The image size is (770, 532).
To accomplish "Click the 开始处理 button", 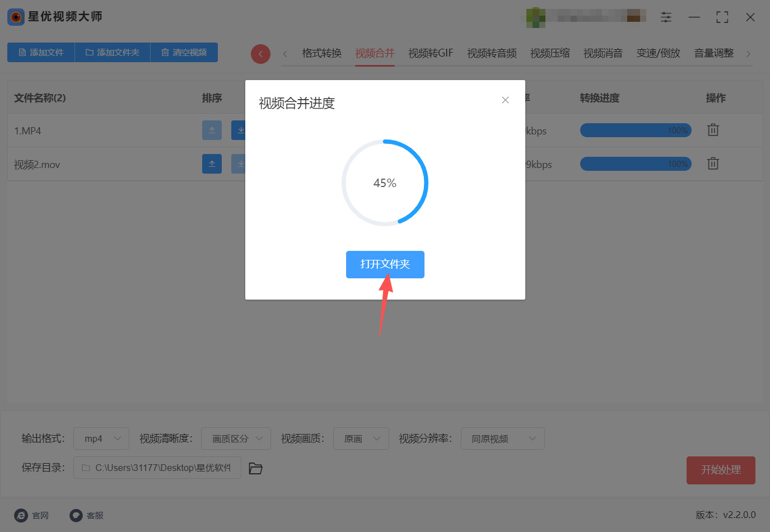I will 721,470.
